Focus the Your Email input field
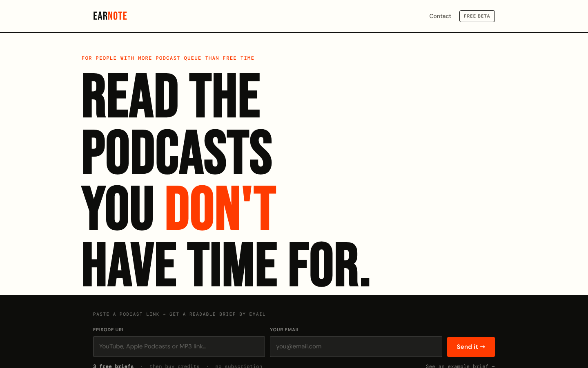Screen dimensions: 588x368 [356, 346]
